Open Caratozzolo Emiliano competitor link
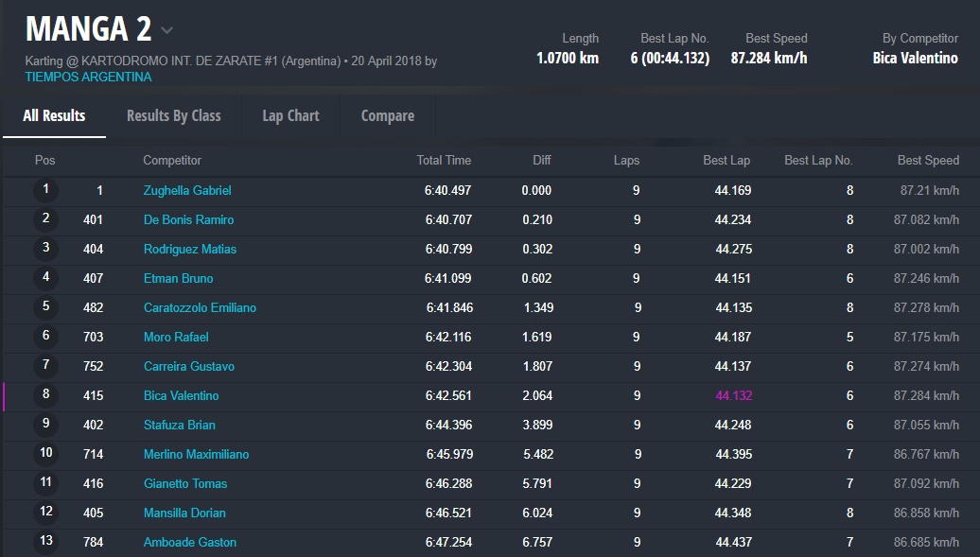This screenshot has width=980, height=557. (200, 307)
